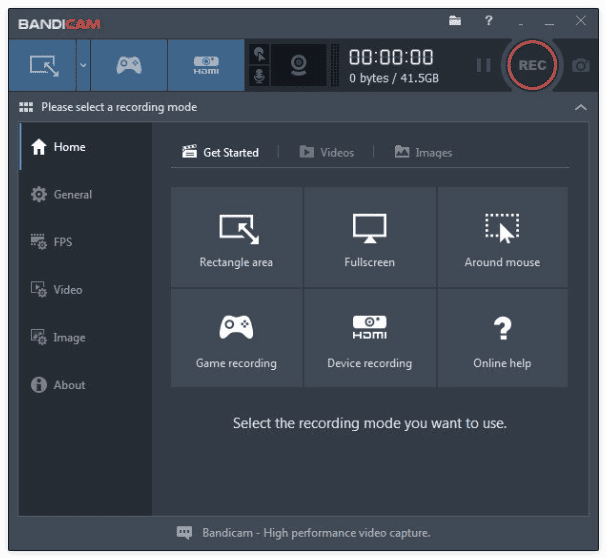Viewport: 606px width, 558px height.
Task: Click the pause recording button
Action: click(x=483, y=65)
